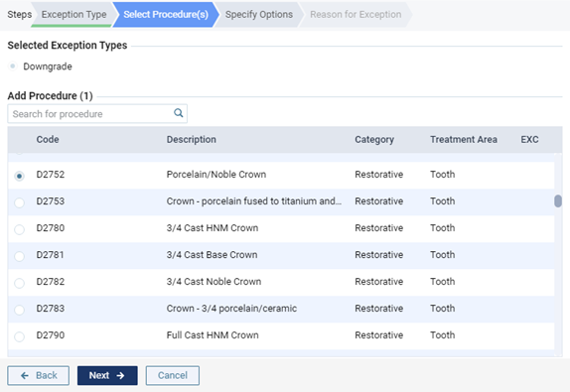The height and width of the screenshot is (392, 570).
Task: Sort by the Description column header
Action: click(192, 140)
